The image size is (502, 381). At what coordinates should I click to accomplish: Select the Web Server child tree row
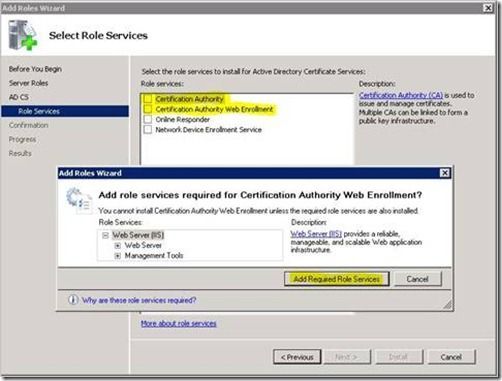point(143,245)
